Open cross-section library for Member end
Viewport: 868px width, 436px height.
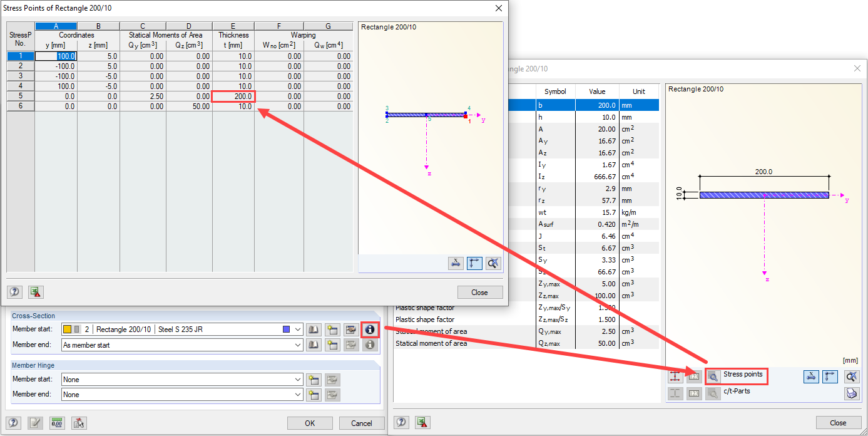tap(314, 345)
